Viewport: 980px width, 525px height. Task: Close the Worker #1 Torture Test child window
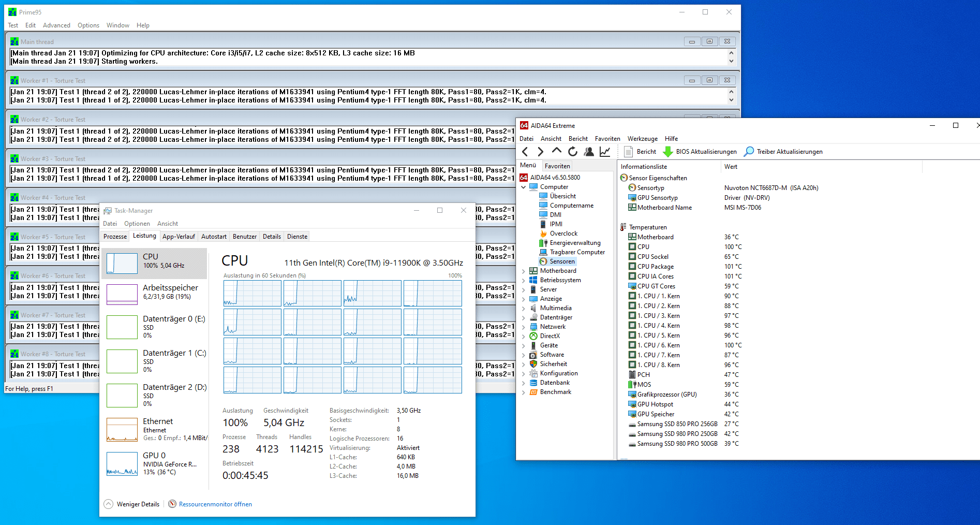pyautogui.click(x=727, y=80)
